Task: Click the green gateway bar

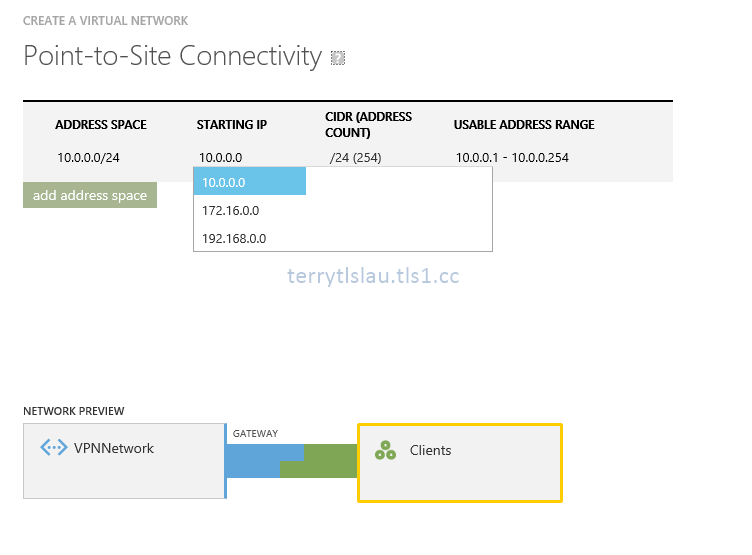Action: (x=330, y=461)
